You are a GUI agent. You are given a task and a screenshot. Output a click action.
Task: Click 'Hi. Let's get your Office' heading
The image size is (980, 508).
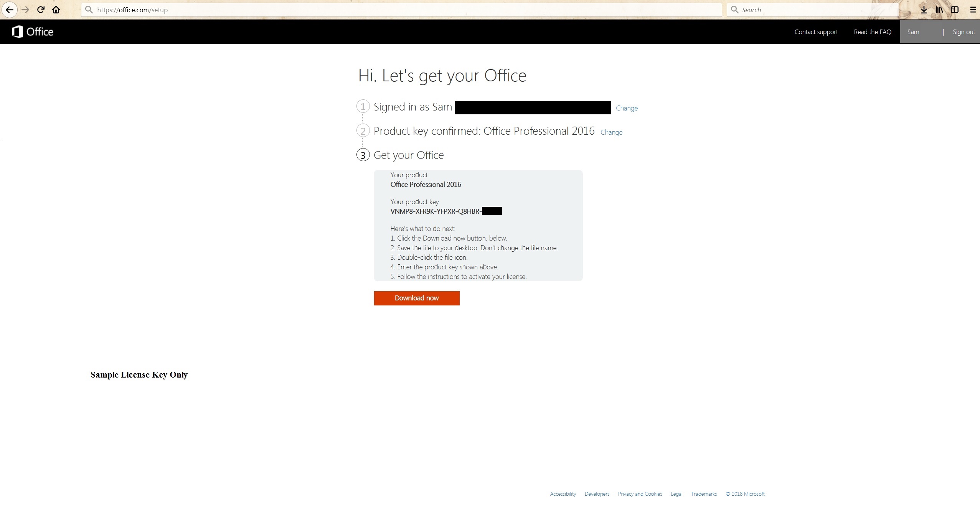pyautogui.click(x=442, y=76)
